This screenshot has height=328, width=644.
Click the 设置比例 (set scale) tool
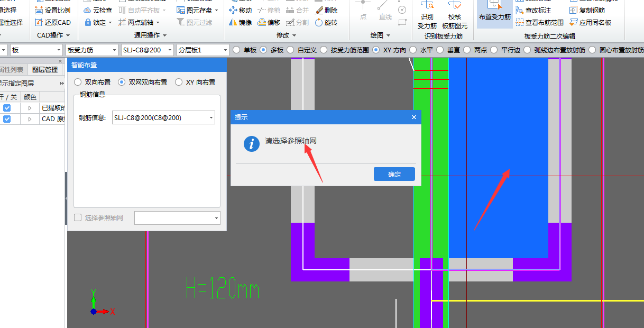pyautogui.click(x=52, y=10)
